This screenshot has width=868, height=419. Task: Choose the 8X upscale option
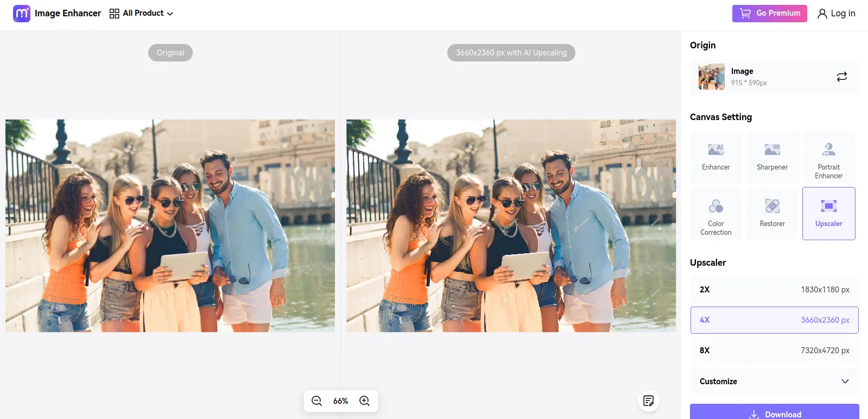click(775, 351)
